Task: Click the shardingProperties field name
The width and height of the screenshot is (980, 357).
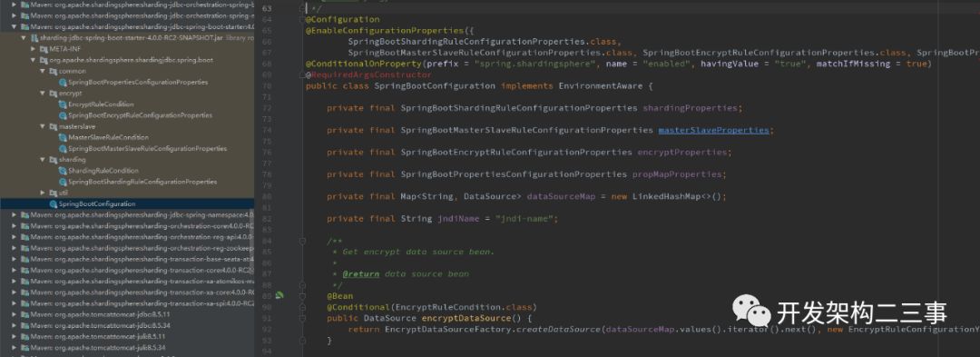Action: (691, 108)
